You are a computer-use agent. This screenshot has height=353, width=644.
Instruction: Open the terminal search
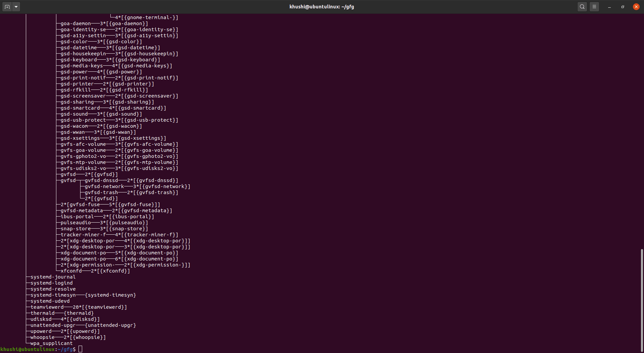(x=582, y=6)
